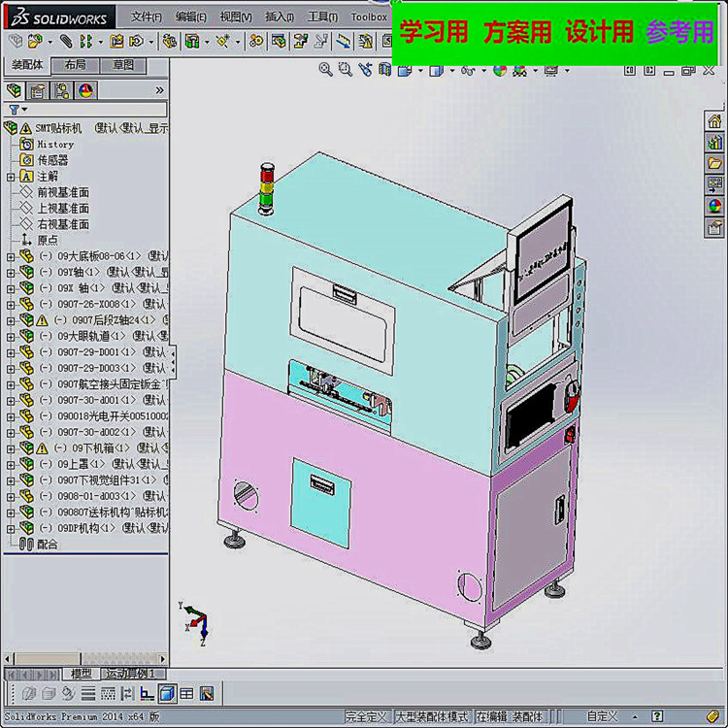Toggle the dotted lines icon in bottom toolbar
This screenshot has width=728, height=728.
click(108, 694)
